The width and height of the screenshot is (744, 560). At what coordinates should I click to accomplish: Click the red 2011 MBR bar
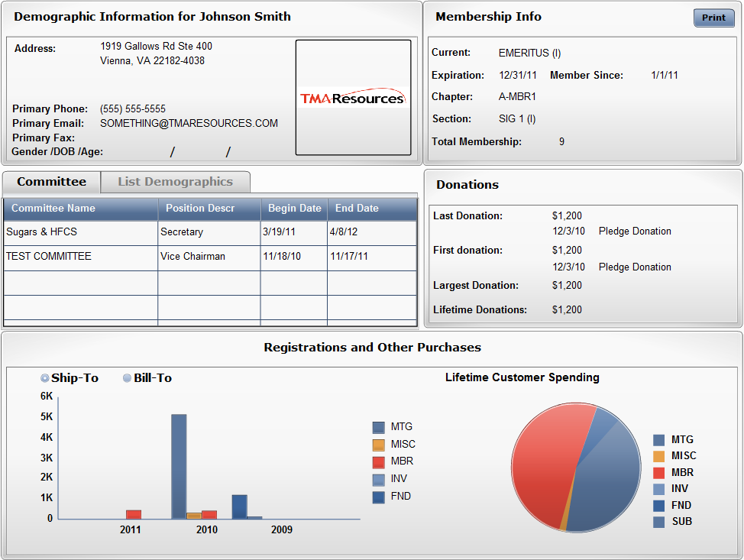point(134,514)
